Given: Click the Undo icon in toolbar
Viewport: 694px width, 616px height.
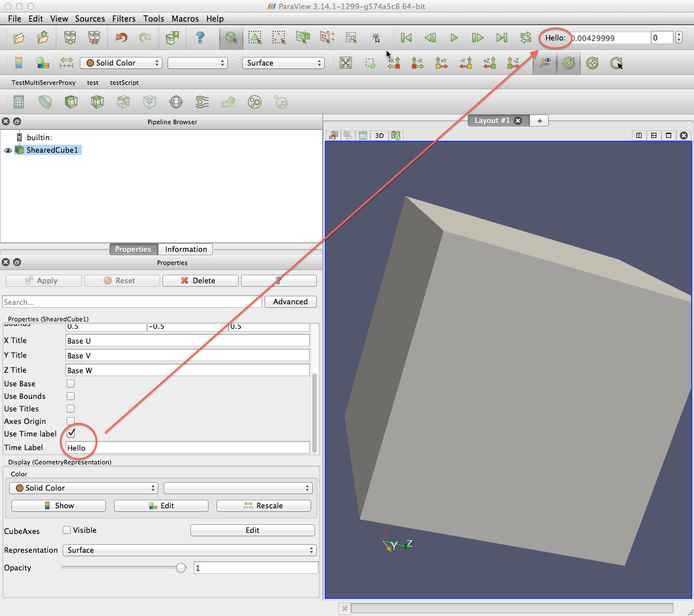Looking at the screenshot, I should 121,38.
